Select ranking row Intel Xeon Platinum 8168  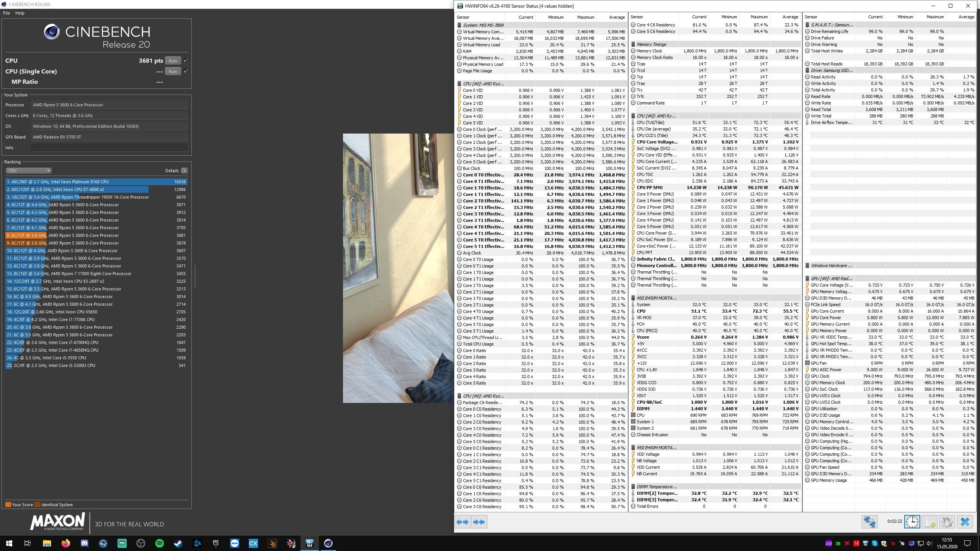click(x=96, y=182)
